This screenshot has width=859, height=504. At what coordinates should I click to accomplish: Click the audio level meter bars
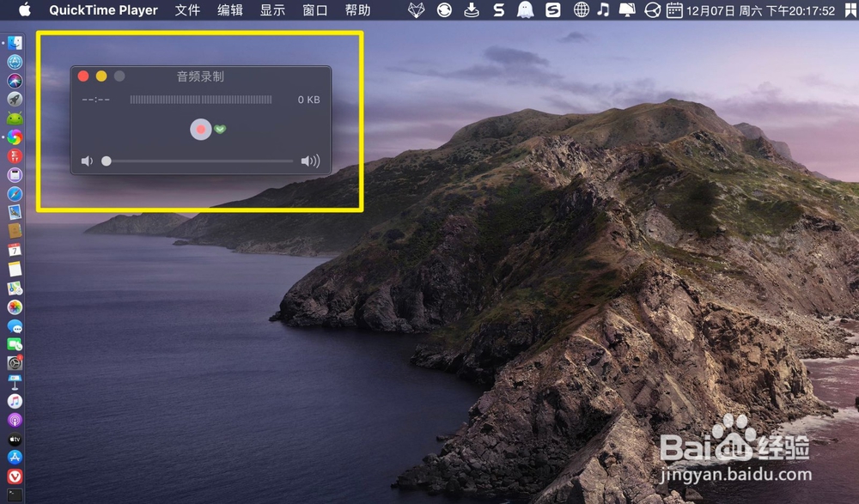click(199, 100)
